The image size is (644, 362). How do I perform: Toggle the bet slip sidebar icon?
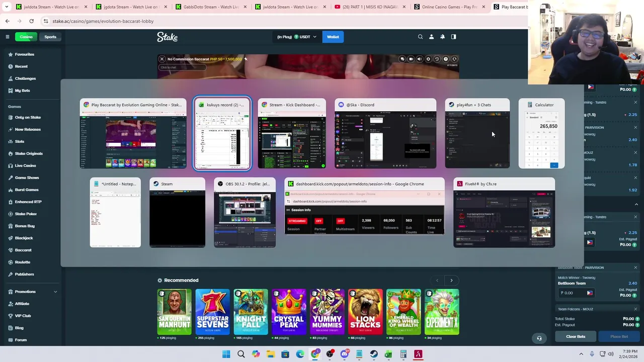(453, 37)
